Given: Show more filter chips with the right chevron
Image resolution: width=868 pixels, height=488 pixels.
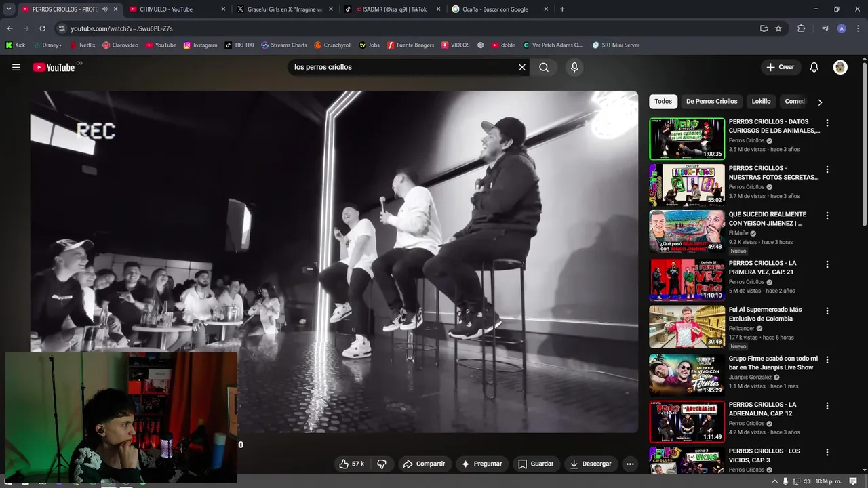Looking at the screenshot, I should pos(820,102).
